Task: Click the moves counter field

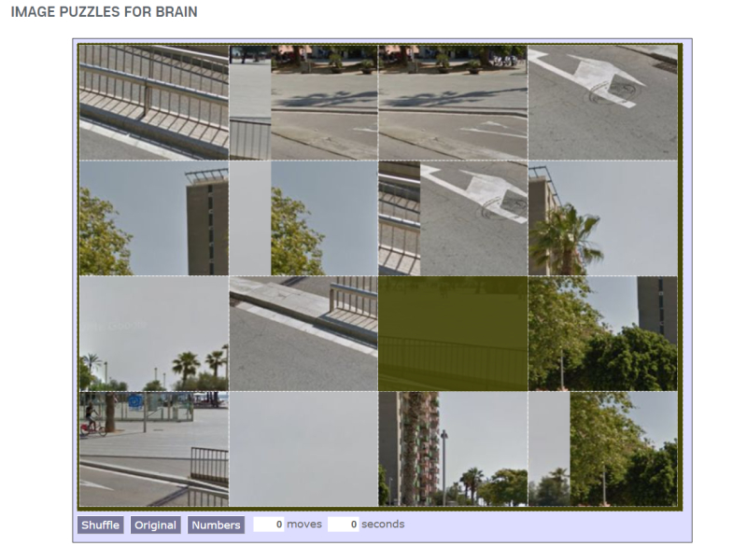Action: point(269,525)
